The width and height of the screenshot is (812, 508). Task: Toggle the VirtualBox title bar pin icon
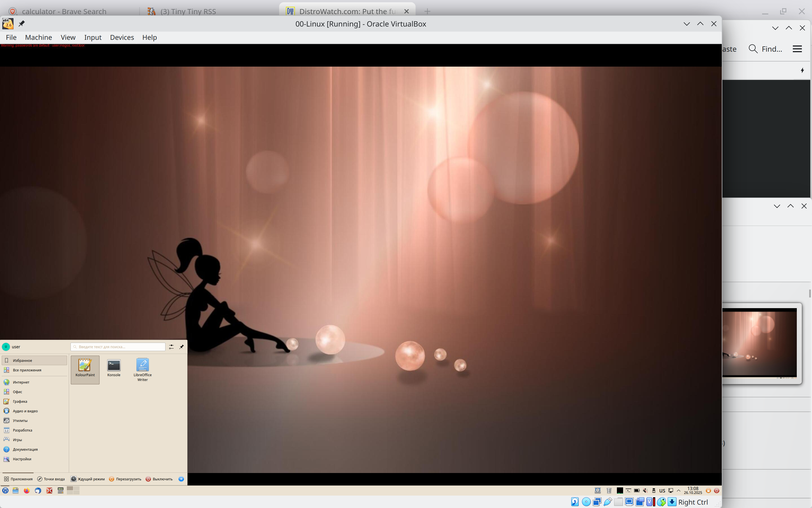click(x=21, y=23)
